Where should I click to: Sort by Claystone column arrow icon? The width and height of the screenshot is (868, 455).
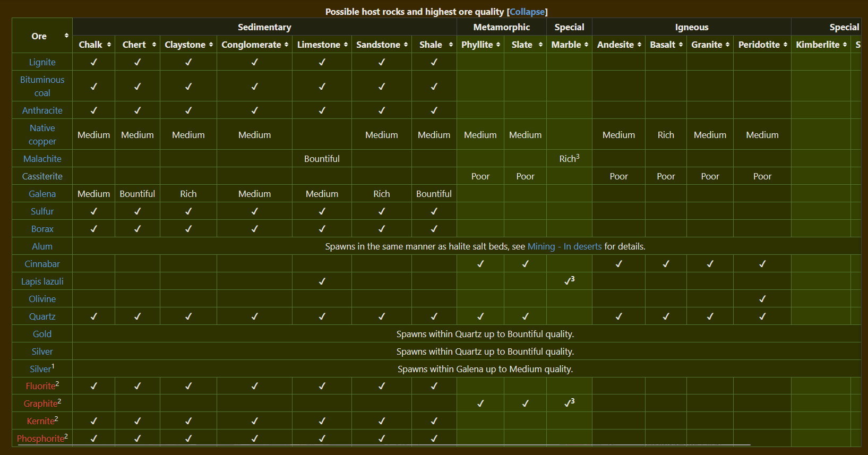point(211,45)
